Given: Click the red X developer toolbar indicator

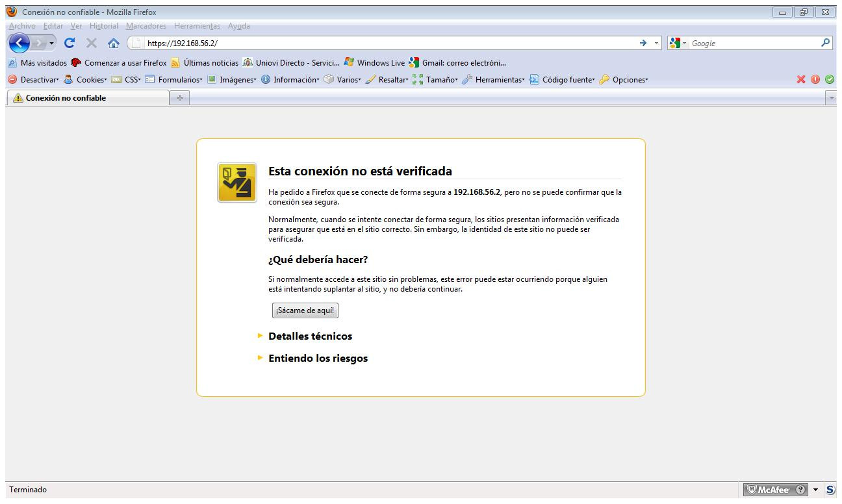Looking at the screenshot, I should (801, 80).
